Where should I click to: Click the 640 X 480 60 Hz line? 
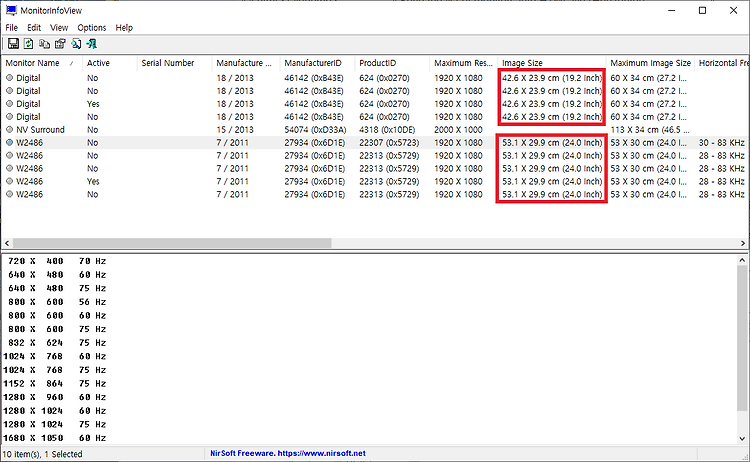(x=56, y=275)
